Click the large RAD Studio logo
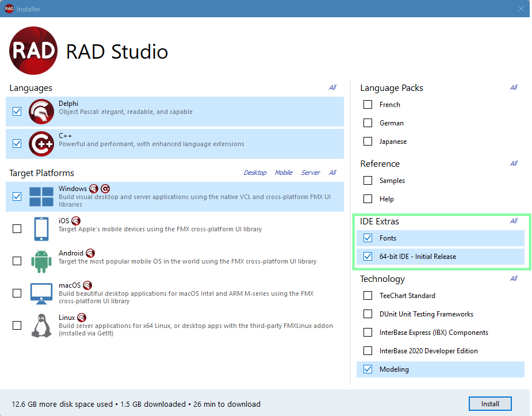 point(33,51)
